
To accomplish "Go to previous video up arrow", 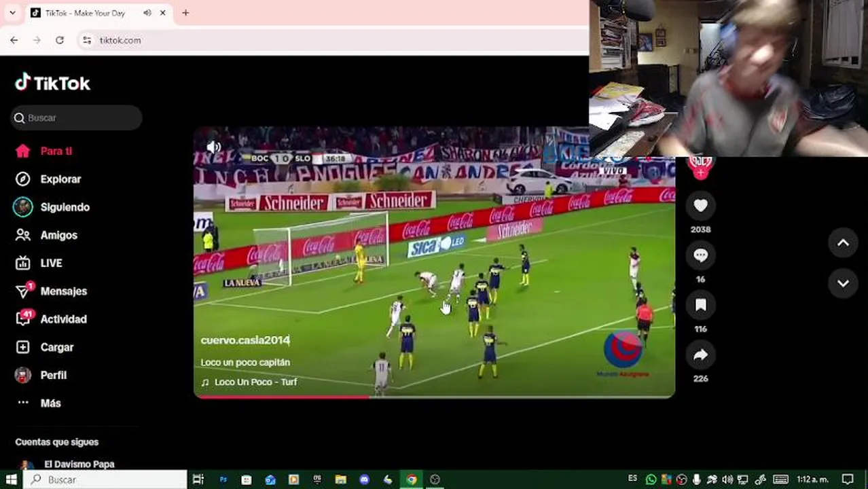I will [843, 243].
